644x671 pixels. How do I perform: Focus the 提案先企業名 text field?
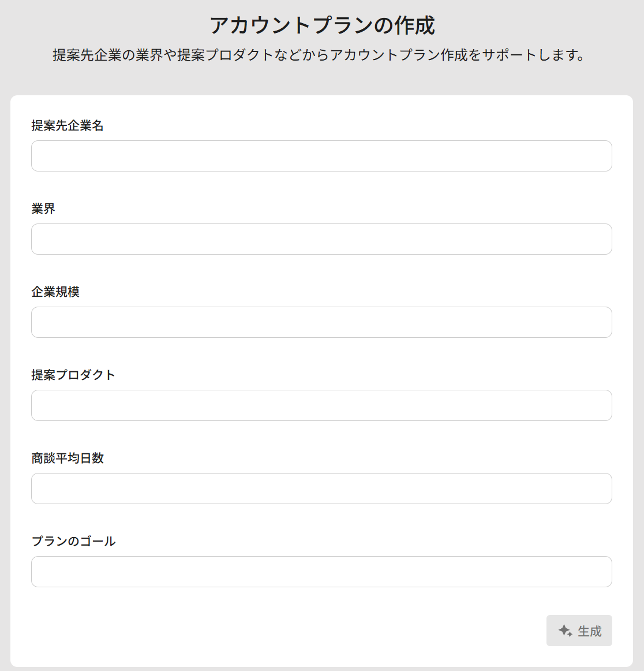tap(321, 156)
